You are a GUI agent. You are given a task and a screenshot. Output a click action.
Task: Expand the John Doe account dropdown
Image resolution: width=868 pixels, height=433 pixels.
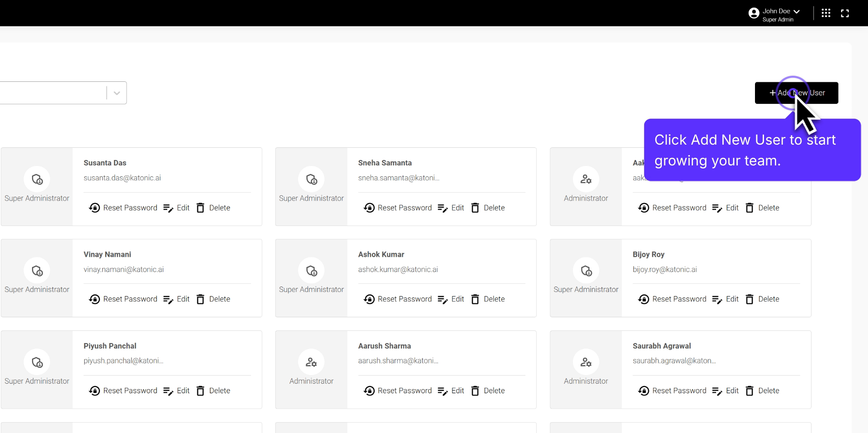[797, 11]
